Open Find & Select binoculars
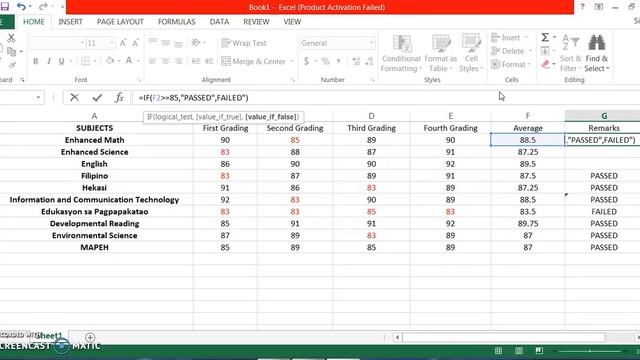 click(x=596, y=53)
